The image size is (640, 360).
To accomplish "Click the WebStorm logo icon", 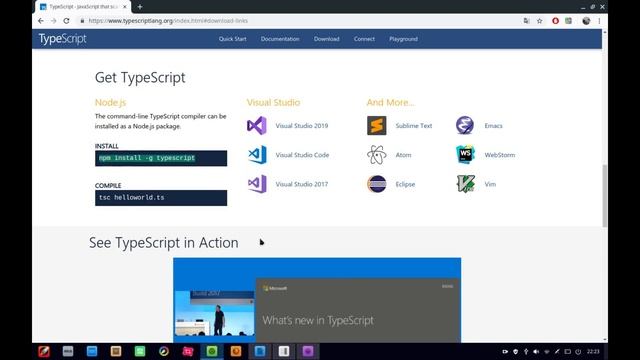I will tap(465, 155).
